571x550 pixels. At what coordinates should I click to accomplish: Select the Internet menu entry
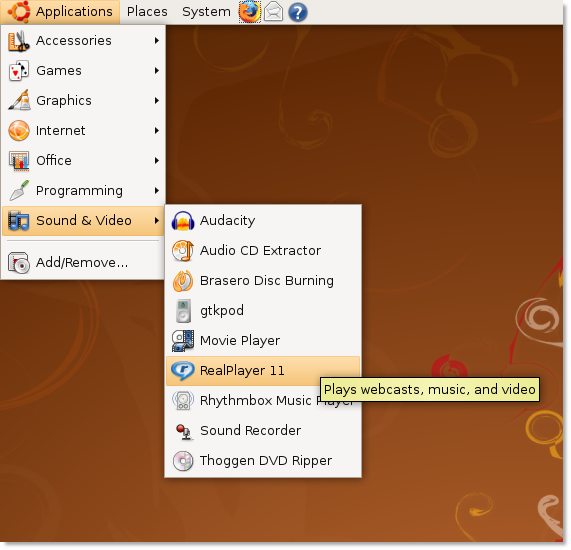83,130
